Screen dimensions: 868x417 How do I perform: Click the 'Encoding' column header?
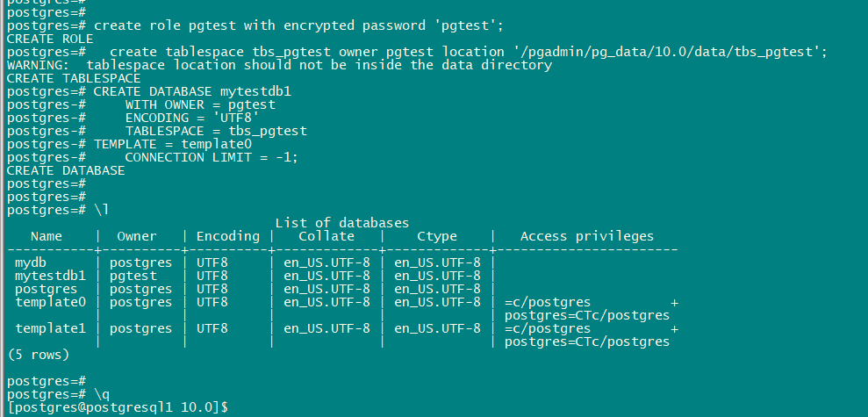click(227, 236)
